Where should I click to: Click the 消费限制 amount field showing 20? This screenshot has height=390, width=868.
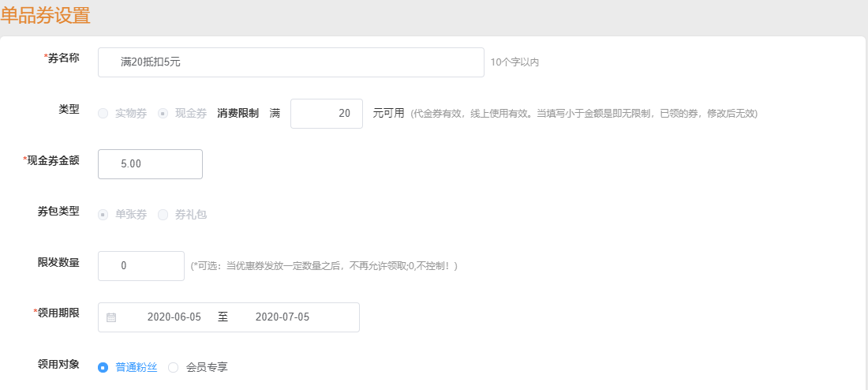[x=327, y=114]
